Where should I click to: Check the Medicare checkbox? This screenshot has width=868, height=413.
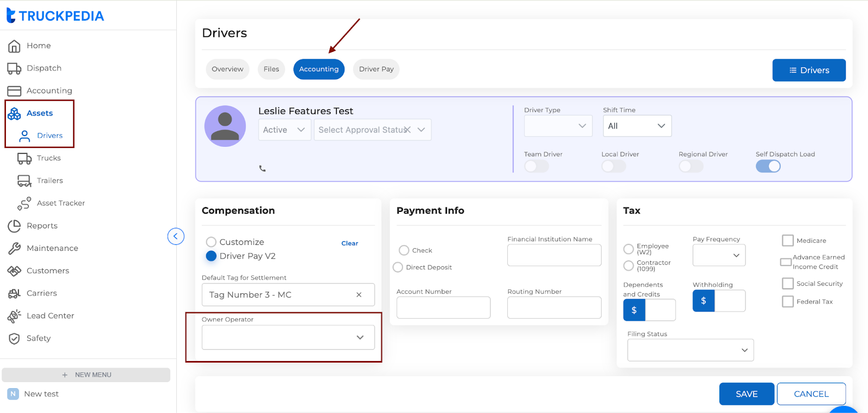[788, 241]
